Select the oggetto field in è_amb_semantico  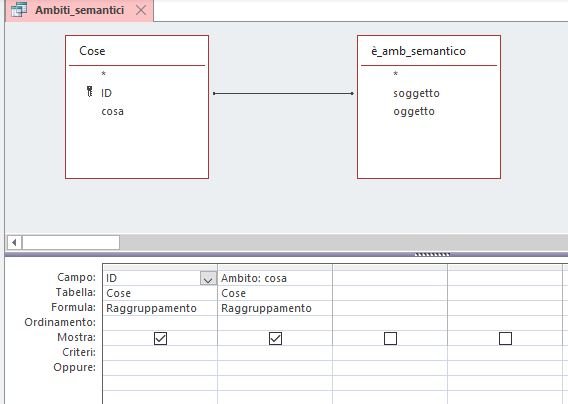pyautogui.click(x=414, y=112)
